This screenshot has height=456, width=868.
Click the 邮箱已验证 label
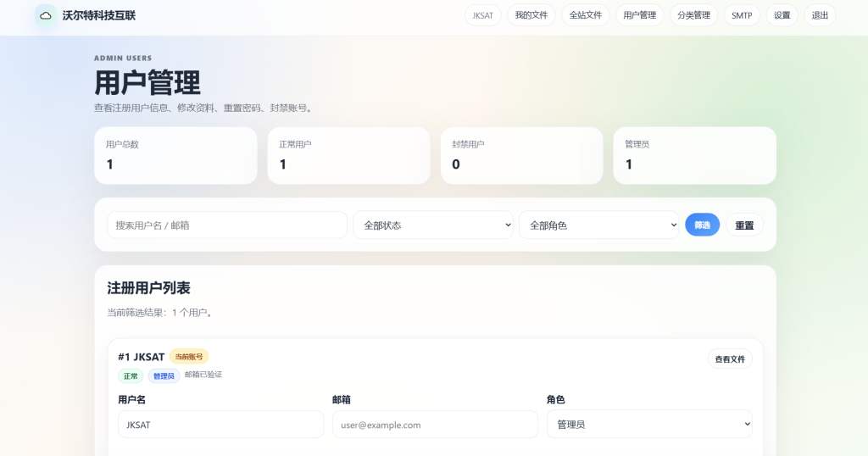(203, 375)
